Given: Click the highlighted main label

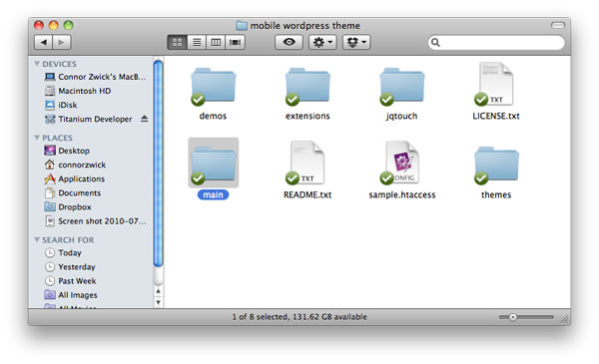Looking at the screenshot, I should pyautogui.click(x=214, y=195).
